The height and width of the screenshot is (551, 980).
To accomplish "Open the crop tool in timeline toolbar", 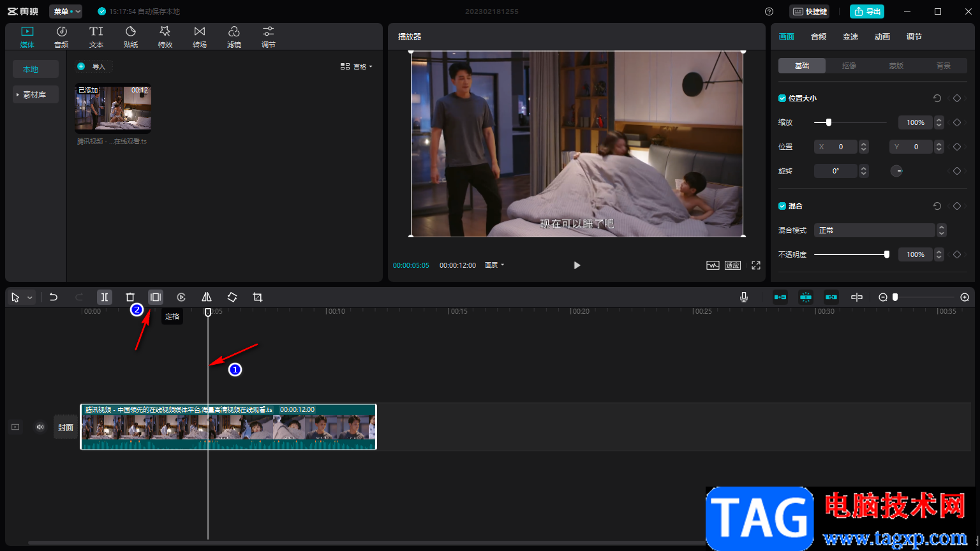I will click(x=258, y=297).
